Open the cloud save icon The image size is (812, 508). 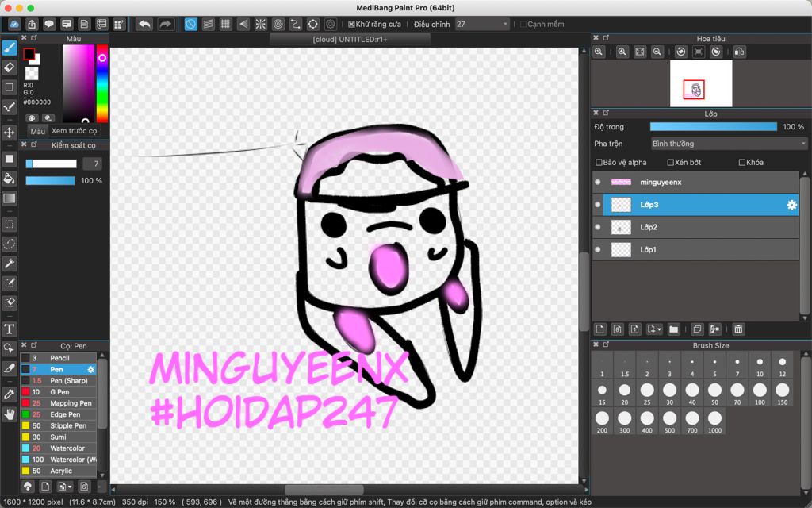[14, 24]
